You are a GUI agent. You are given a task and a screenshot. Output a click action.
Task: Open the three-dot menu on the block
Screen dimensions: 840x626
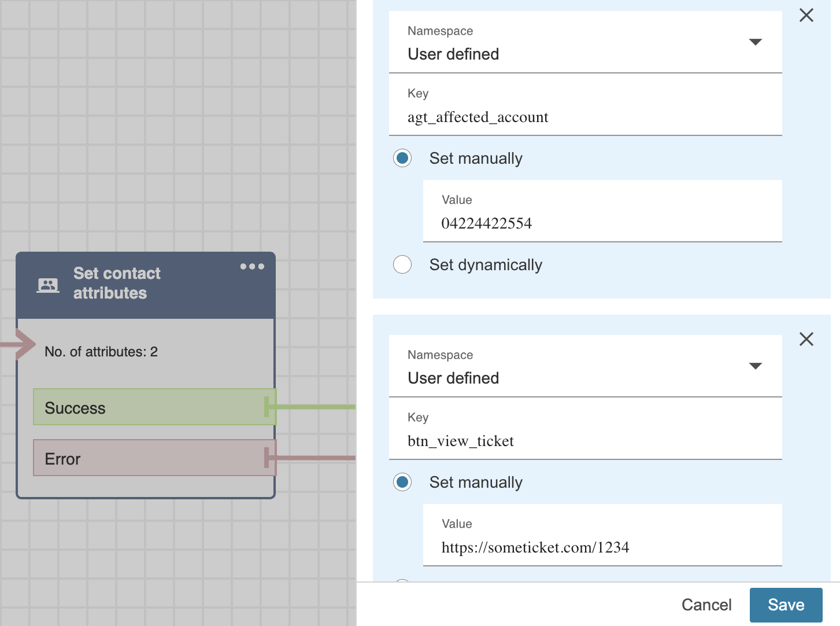coord(252,267)
